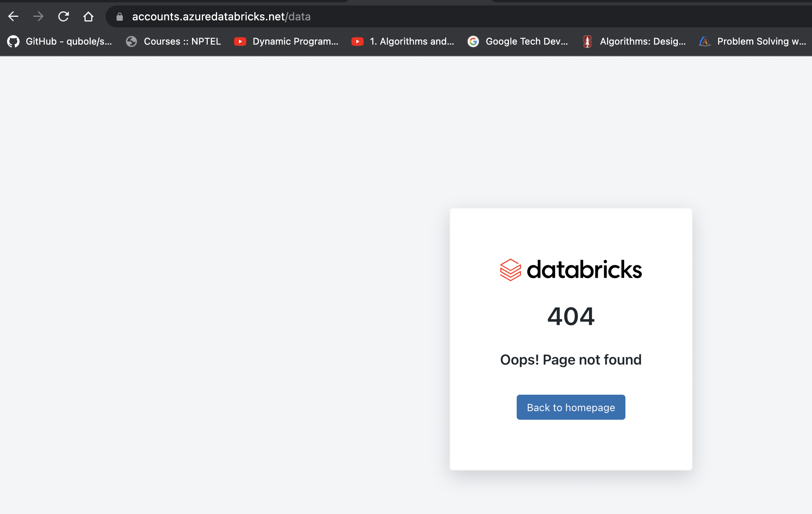Click the lock site info icon
The height and width of the screenshot is (514, 812).
(x=120, y=16)
